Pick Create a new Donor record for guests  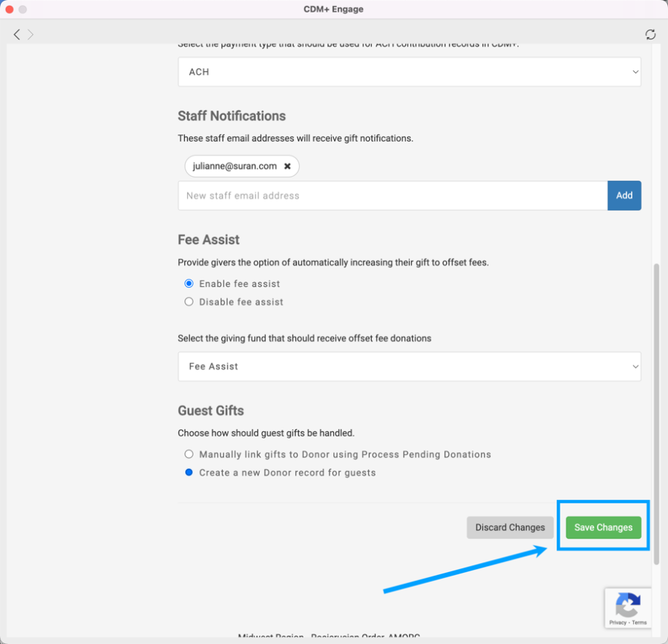coord(189,473)
